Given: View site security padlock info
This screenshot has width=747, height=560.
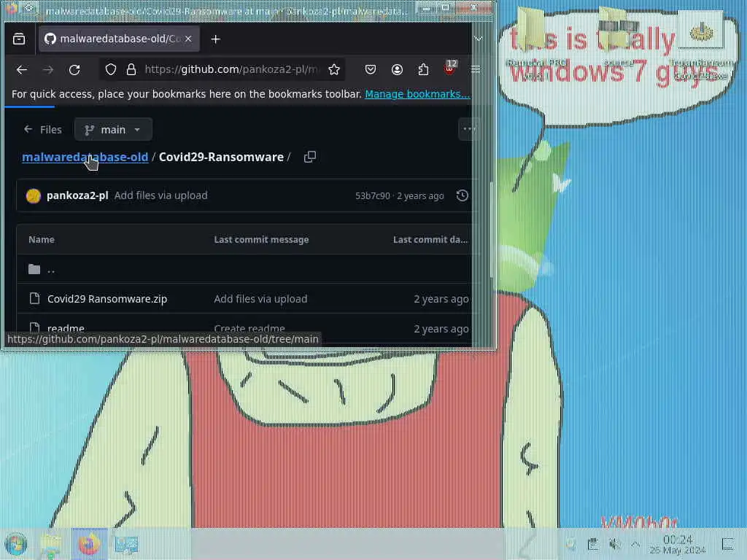Looking at the screenshot, I should point(131,70).
